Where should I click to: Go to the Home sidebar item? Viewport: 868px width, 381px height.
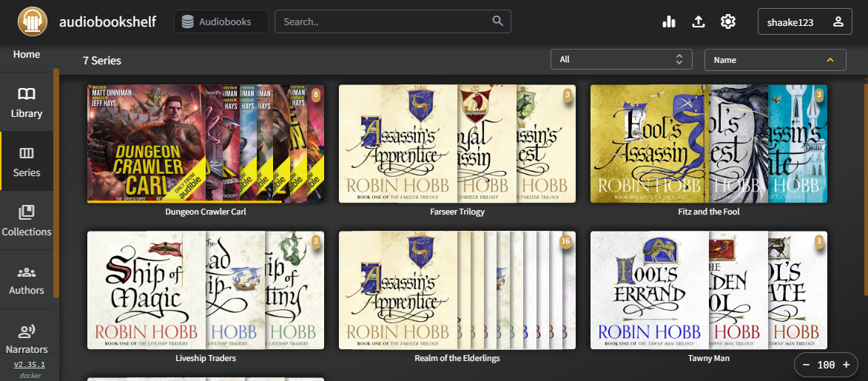click(27, 54)
